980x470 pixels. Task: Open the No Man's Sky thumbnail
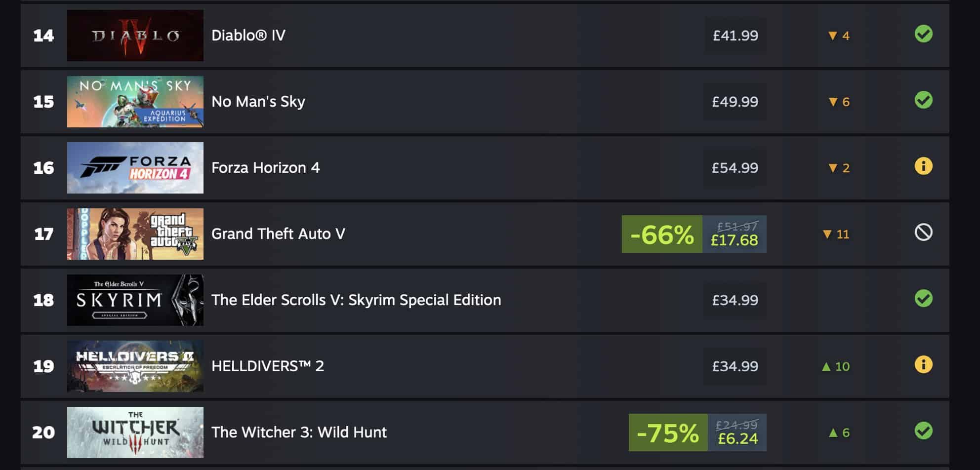(x=135, y=102)
